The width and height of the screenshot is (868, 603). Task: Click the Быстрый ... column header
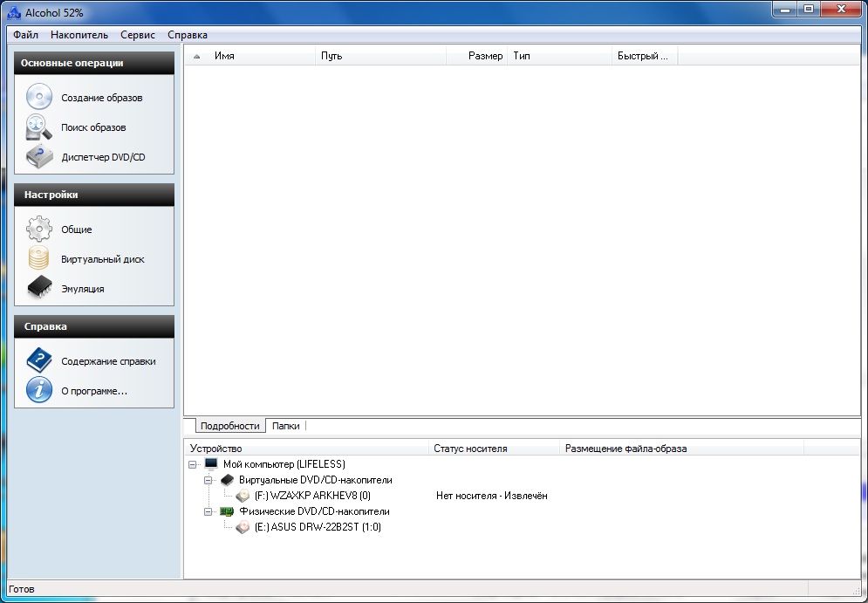click(645, 56)
